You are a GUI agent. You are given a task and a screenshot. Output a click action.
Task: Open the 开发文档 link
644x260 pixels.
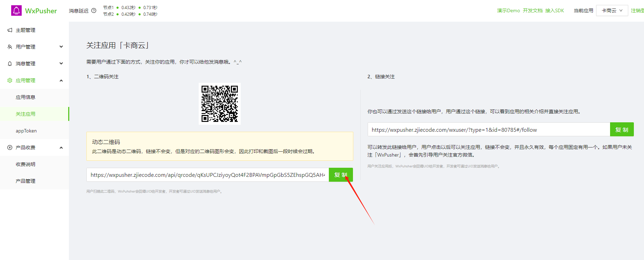532,10
